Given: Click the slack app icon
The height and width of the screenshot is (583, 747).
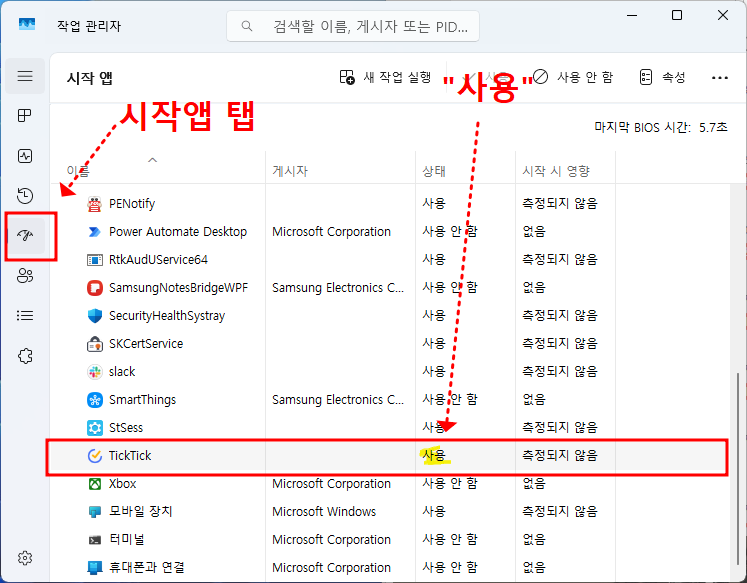Looking at the screenshot, I should point(95,372).
